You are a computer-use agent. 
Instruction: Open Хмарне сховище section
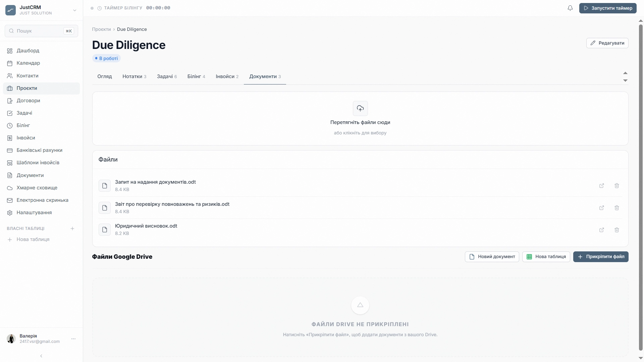pyautogui.click(x=41, y=188)
